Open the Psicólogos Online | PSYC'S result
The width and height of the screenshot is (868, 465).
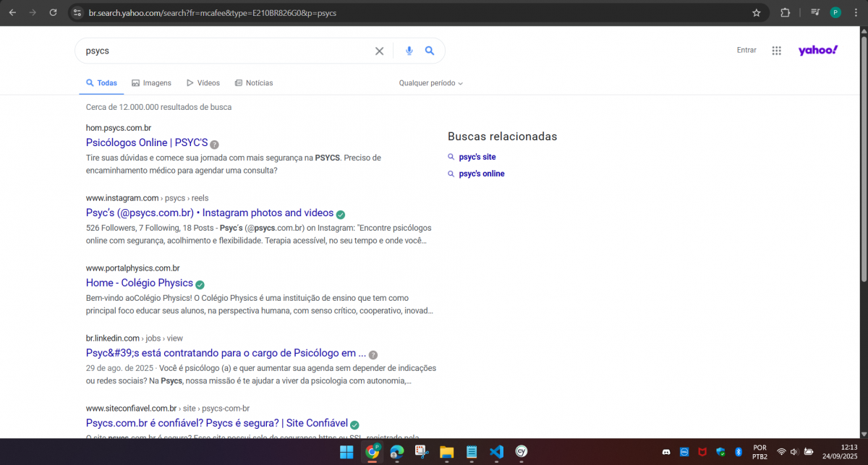[x=147, y=142]
